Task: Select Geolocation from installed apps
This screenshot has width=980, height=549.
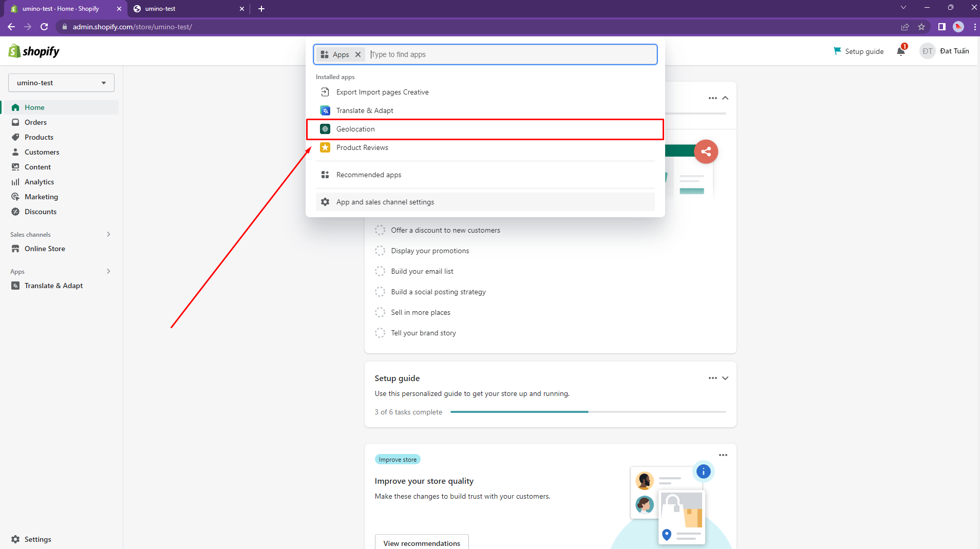Action: [485, 129]
